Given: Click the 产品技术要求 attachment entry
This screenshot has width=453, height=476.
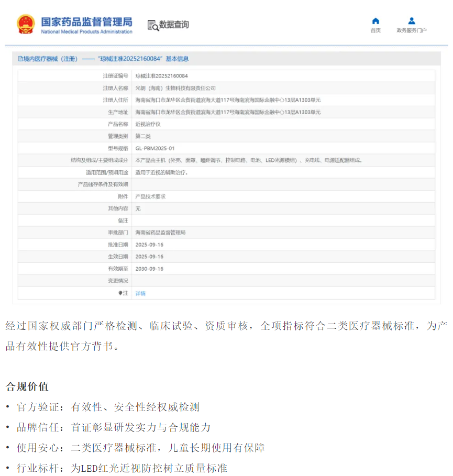Looking at the screenshot, I should click(150, 196).
